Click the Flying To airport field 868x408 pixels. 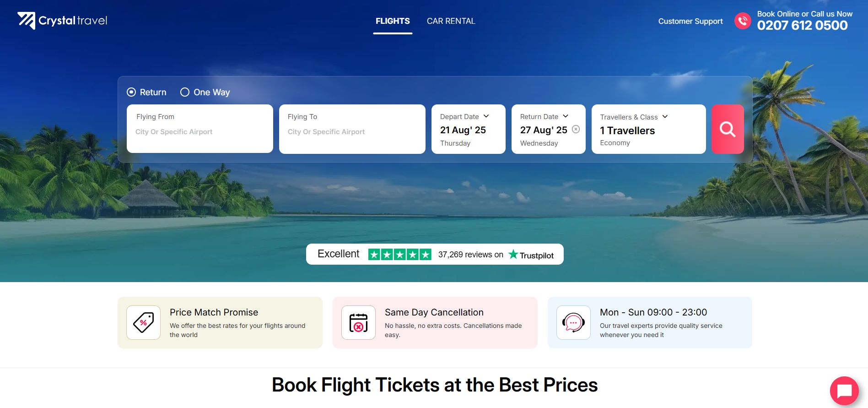[x=352, y=131]
